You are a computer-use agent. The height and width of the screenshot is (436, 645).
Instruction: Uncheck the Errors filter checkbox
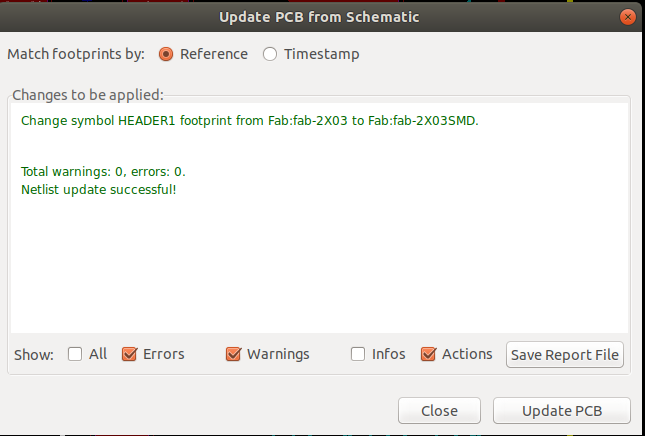[129, 354]
